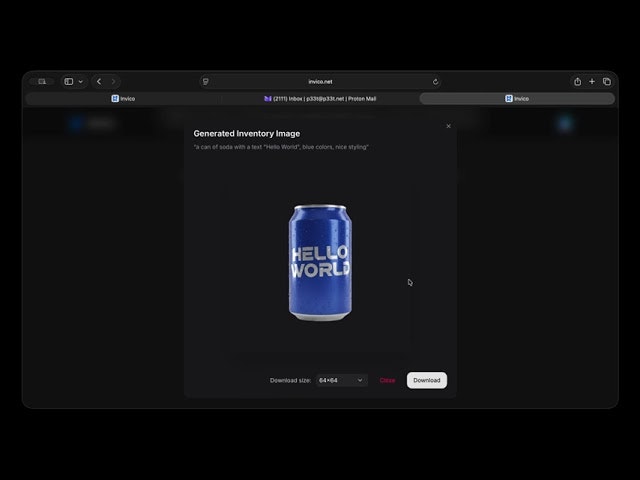The width and height of the screenshot is (640, 480).
Task: Click the browser forward arrow
Action: [113, 82]
